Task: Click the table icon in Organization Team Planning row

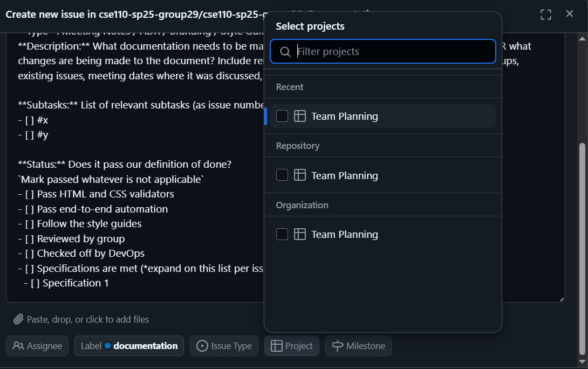Action: [300, 234]
